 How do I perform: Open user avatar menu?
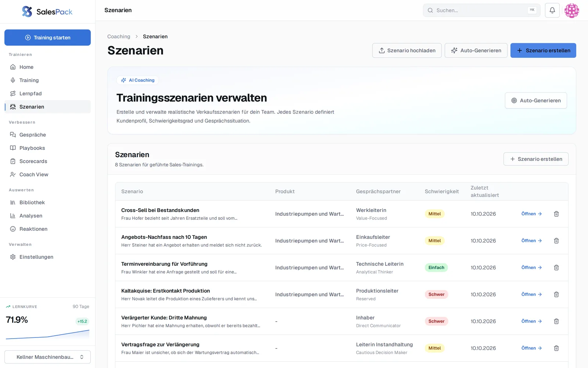572,10
